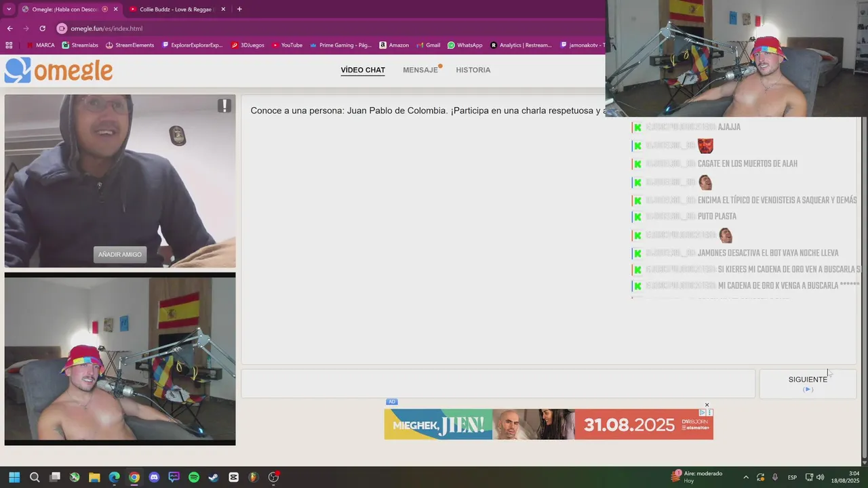Click chat message 'PUTO PLASTA'
The image size is (868, 488).
tap(717, 217)
